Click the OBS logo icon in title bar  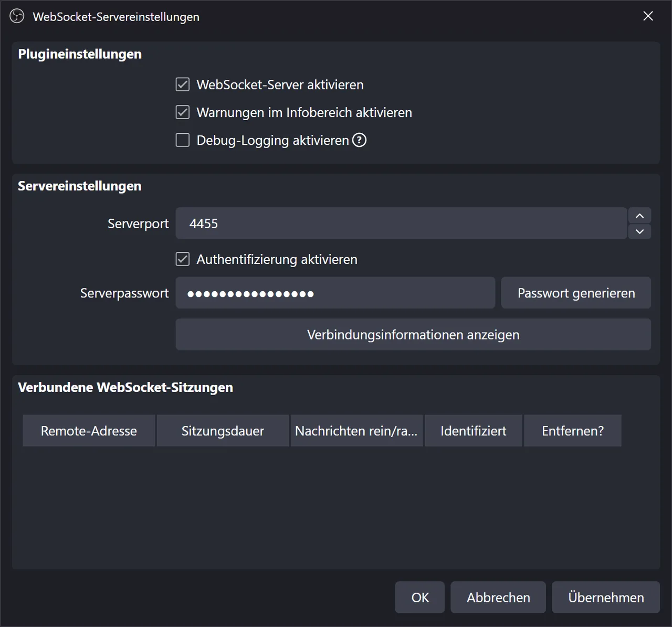(x=17, y=16)
